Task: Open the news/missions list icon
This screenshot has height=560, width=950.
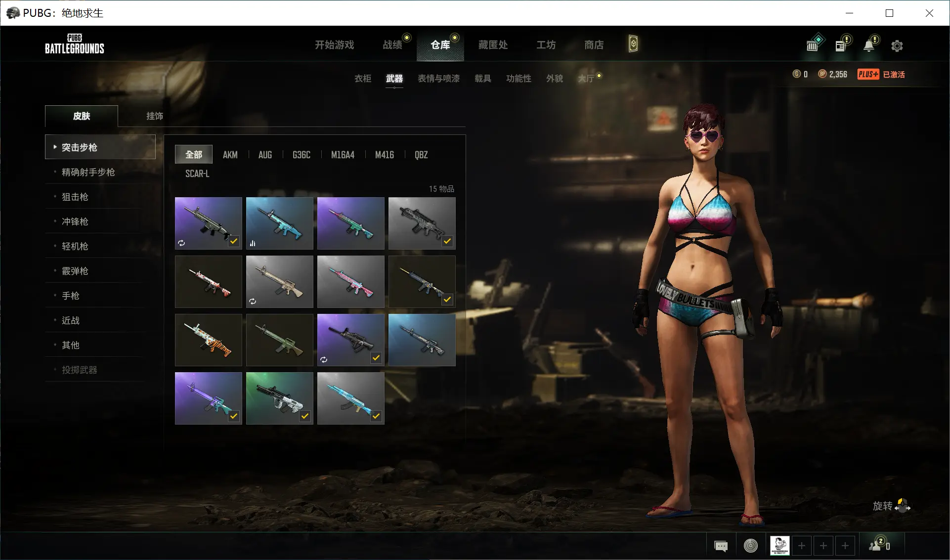Action: 840,46
